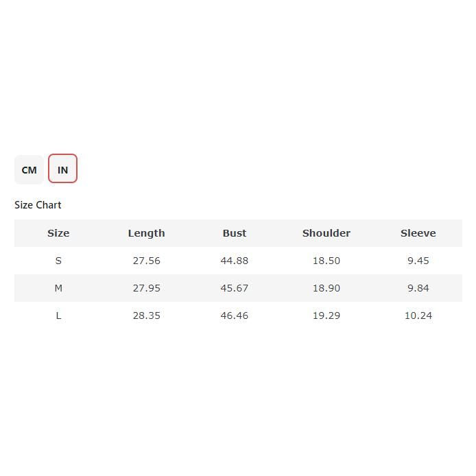This screenshot has width=476, height=476.
Task: Click shoulder value 19.29
Action: [x=326, y=316]
